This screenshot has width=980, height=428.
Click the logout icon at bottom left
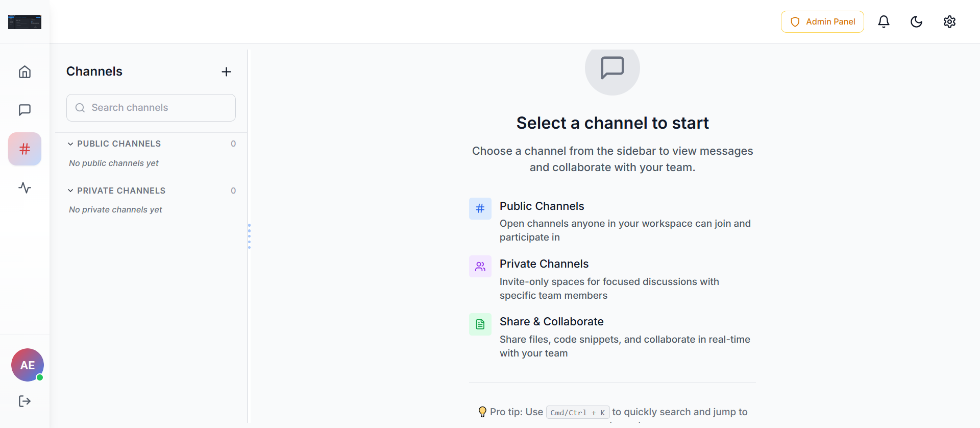(24, 401)
